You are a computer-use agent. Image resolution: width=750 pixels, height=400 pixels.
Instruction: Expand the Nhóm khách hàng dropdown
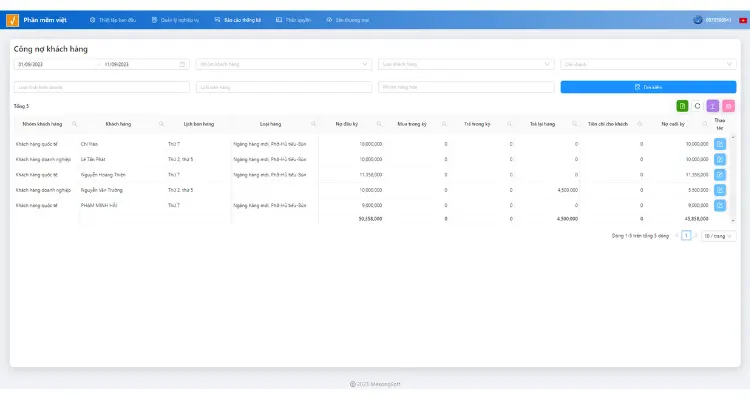(x=284, y=64)
